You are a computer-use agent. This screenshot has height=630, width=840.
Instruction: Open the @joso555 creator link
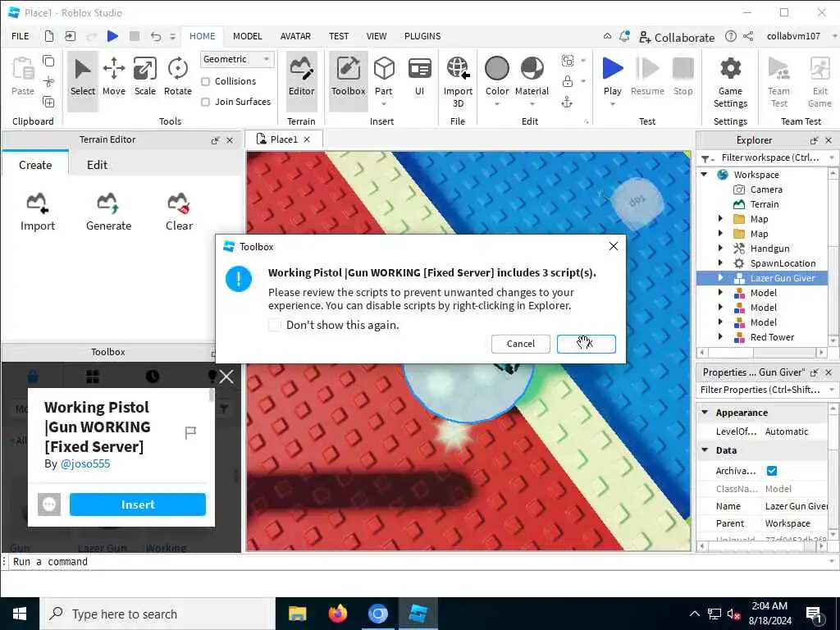click(85, 464)
